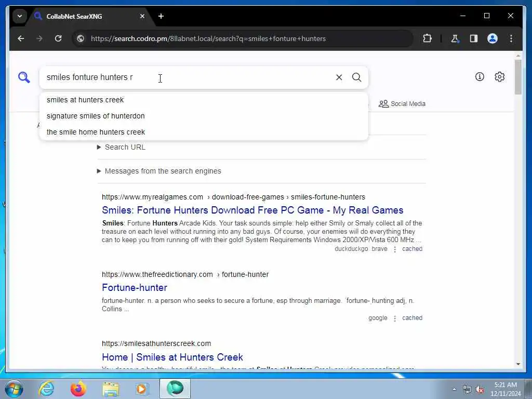The image size is (532, 399).
Task: Choose suggestion the smile home hunters creek
Action: click(x=204, y=132)
